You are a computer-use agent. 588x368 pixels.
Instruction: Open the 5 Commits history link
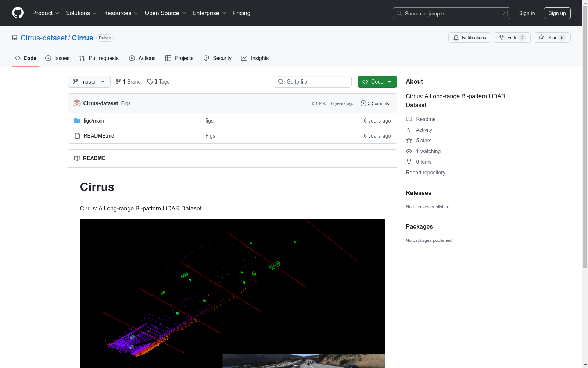[375, 103]
